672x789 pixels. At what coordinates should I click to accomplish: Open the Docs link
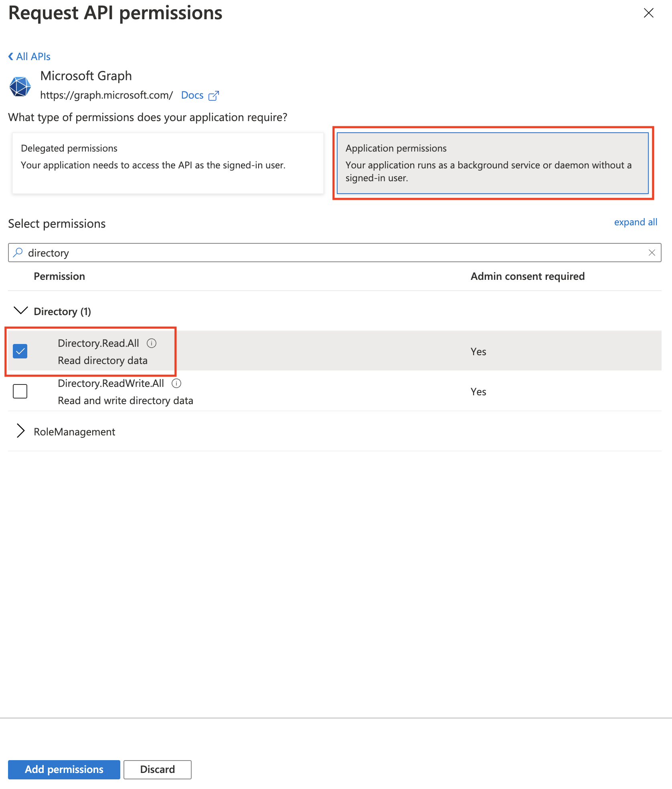192,95
